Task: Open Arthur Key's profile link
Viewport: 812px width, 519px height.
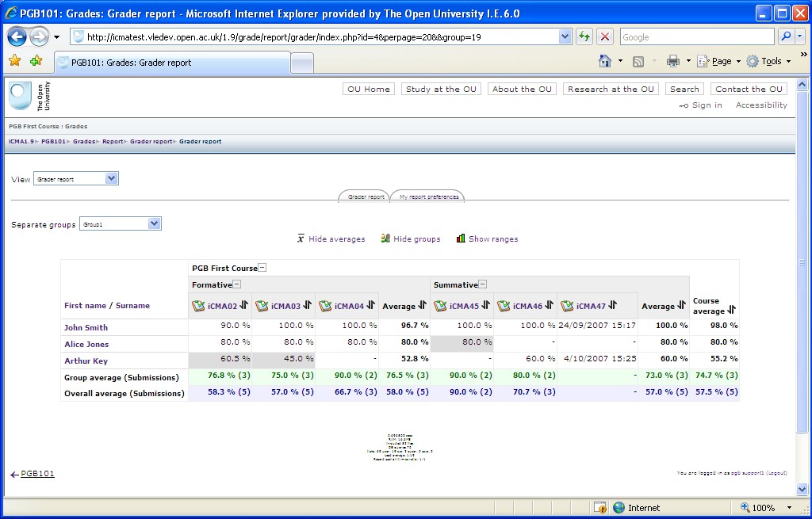Action: point(86,361)
